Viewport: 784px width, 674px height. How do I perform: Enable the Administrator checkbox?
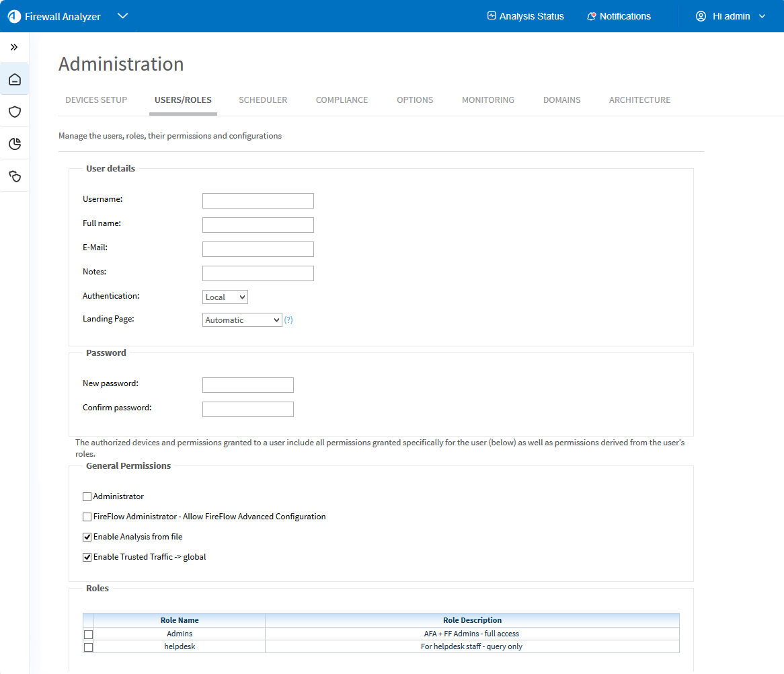pyautogui.click(x=87, y=497)
